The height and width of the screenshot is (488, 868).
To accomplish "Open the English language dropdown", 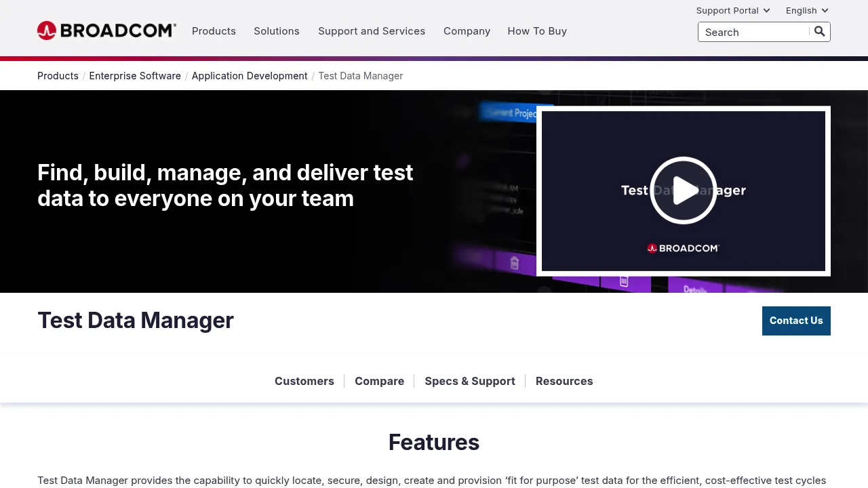I will [x=807, y=10].
